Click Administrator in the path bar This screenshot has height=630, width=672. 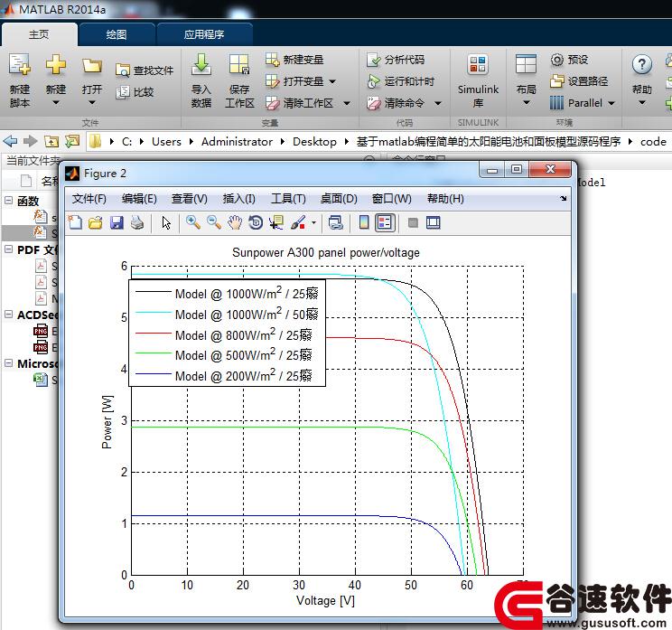237,142
